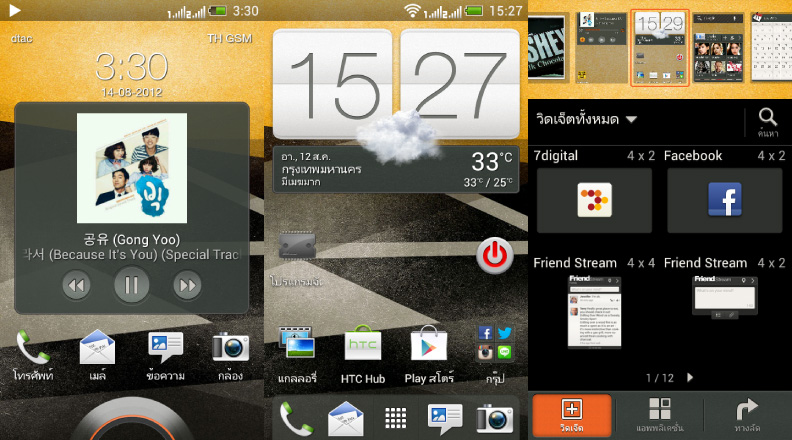The height and width of the screenshot is (440, 792).
Task: Tap the phone icon in home dock
Action: point(296,419)
